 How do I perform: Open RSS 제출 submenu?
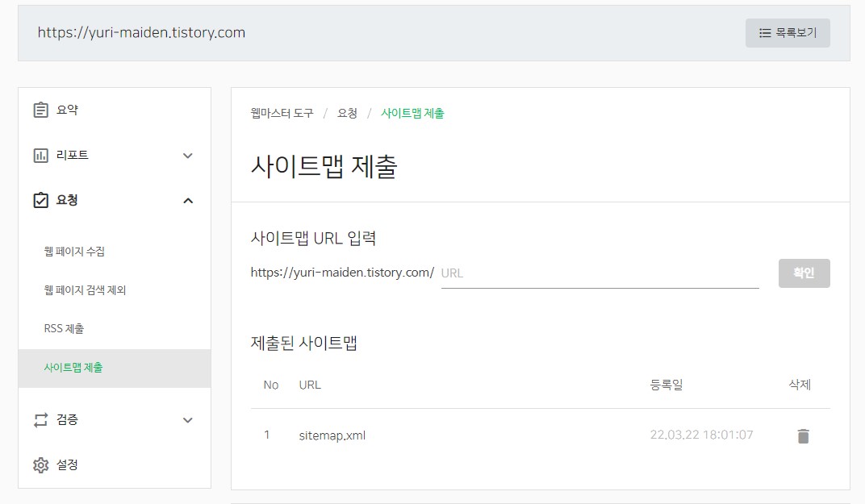(x=64, y=329)
